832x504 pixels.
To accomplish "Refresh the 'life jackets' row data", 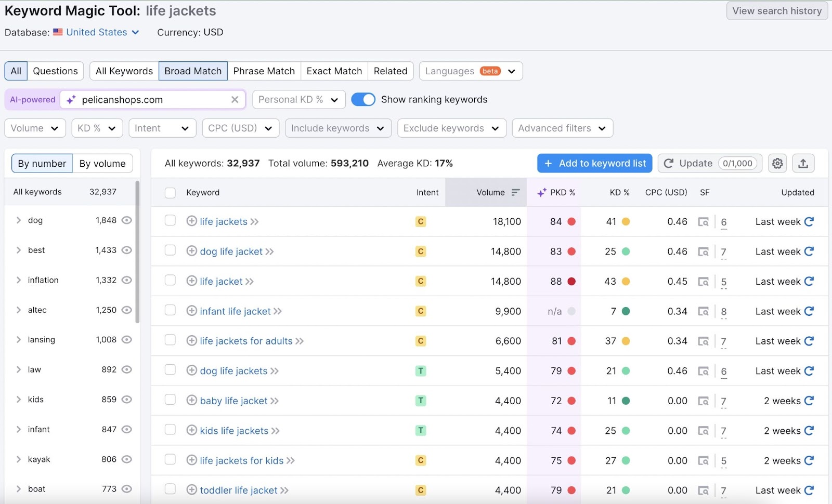I will click(x=809, y=221).
